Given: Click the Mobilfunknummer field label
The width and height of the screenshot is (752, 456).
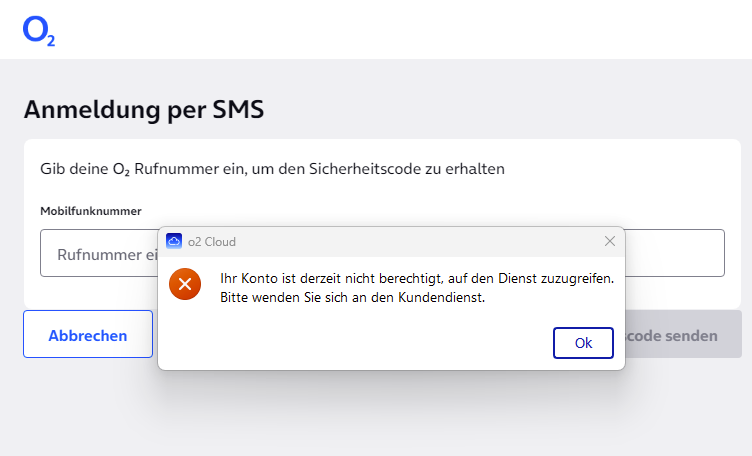Looking at the screenshot, I should [91, 211].
